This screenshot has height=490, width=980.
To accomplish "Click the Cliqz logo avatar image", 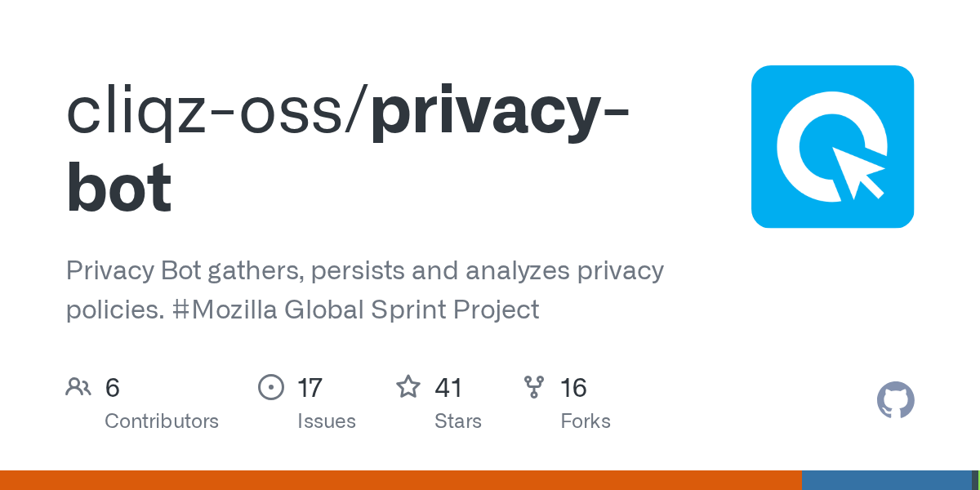I will [832, 146].
